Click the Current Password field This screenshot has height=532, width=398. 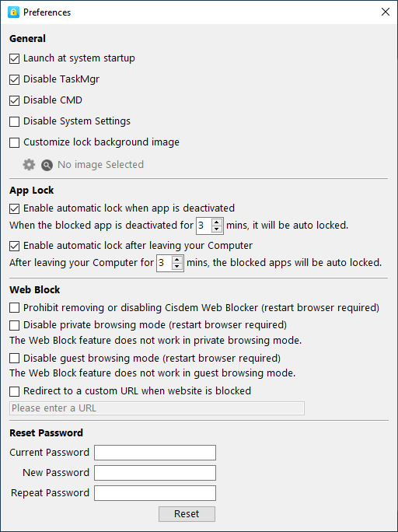tap(155, 453)
